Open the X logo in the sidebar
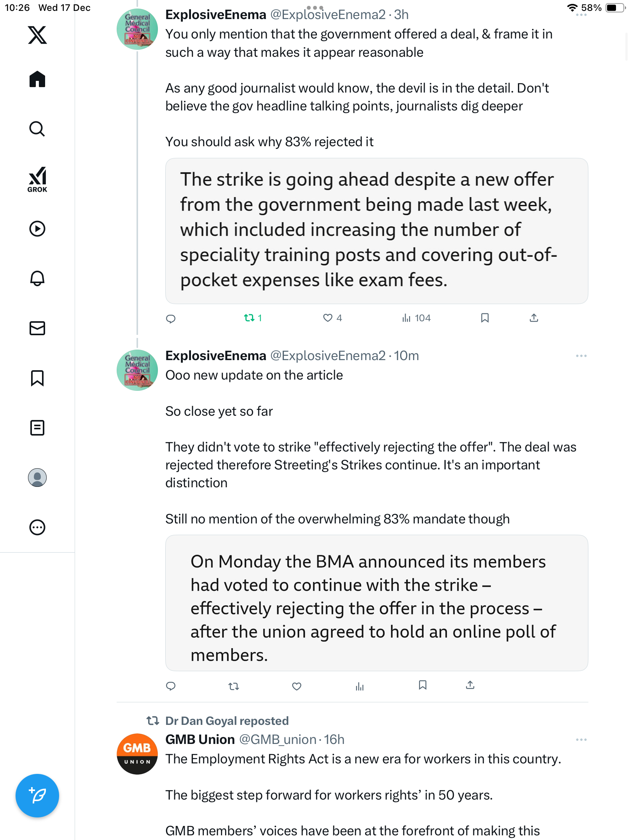 pos(37,35)
